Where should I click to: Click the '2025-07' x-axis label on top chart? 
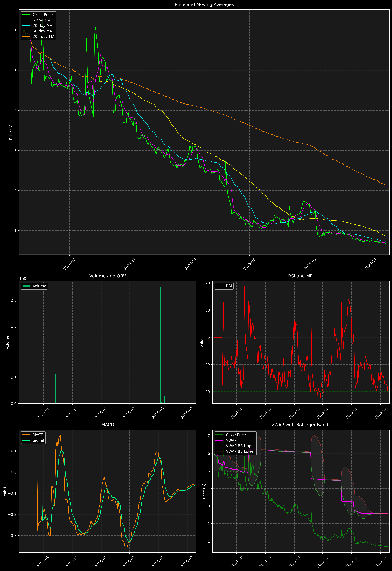pyautogui.click(x=371, y=264)
